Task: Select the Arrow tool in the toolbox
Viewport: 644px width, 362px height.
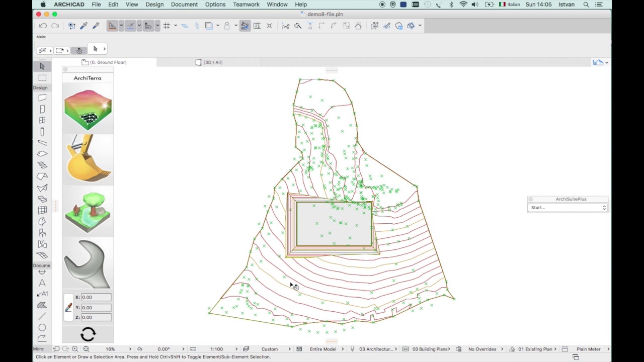Action: pyautogui.click(x=42, y=66)
